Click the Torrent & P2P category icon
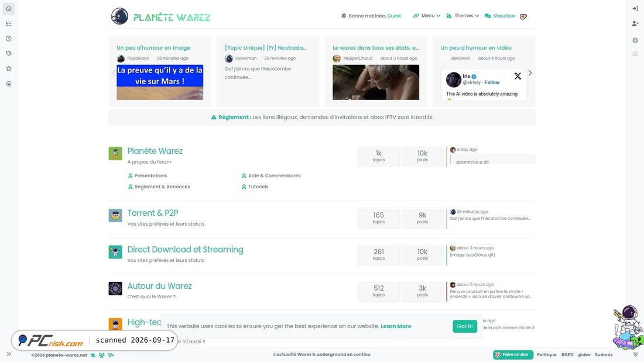Screen dimensions: 644x362 115,215
